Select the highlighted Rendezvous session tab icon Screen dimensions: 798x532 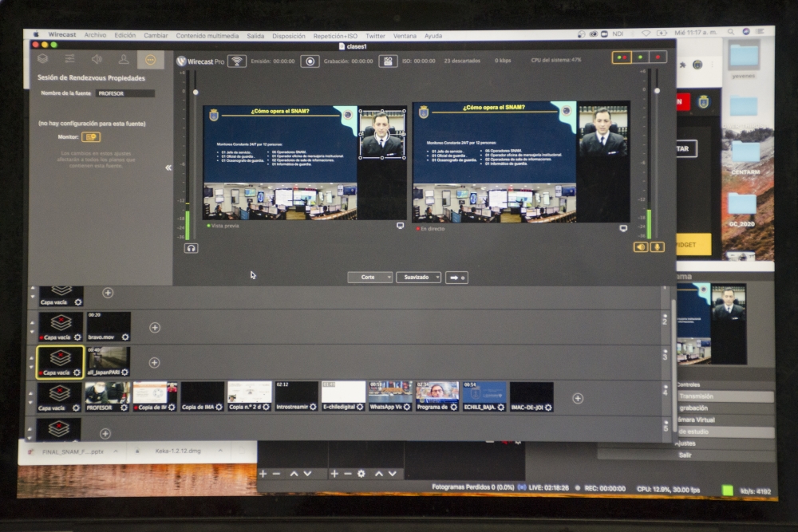[151, 60]
